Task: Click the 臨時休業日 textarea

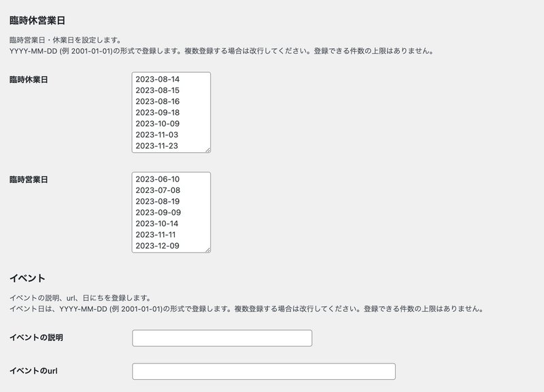Action: tap(171, 112)
